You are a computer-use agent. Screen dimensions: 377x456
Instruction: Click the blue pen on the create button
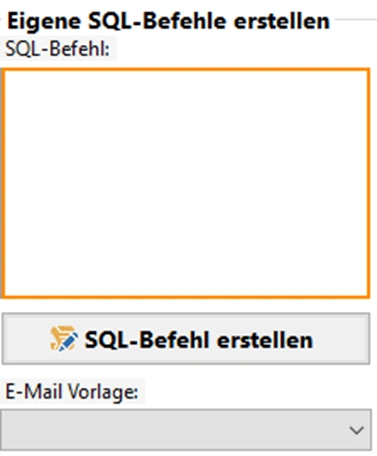[x=69, y=343]
